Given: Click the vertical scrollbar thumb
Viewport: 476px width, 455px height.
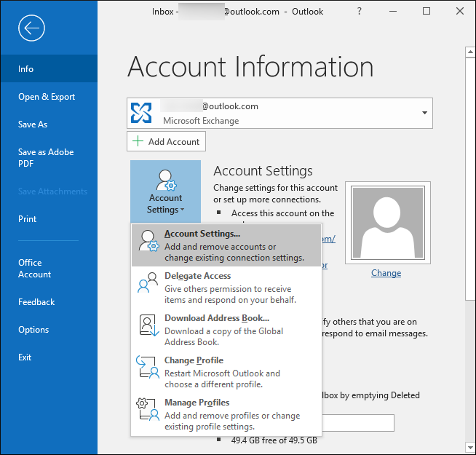Looking at the screenshot, I should 470,179.
